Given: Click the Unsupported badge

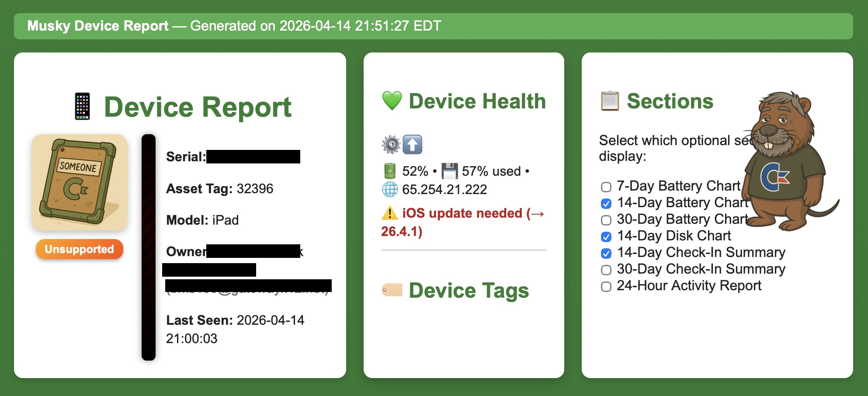Looking at the screenshot, I should tap(79, 249).
